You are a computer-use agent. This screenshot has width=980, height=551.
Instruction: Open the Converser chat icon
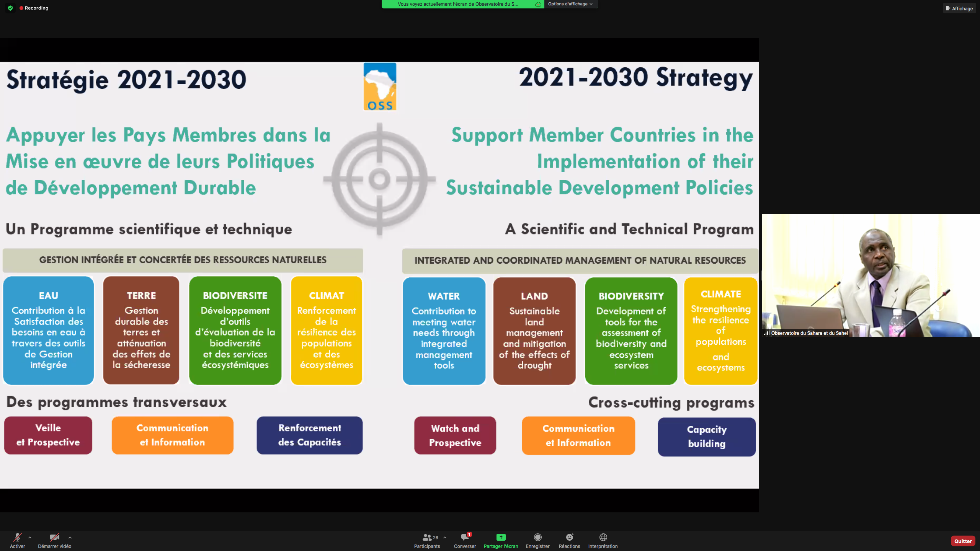(465, 538)
